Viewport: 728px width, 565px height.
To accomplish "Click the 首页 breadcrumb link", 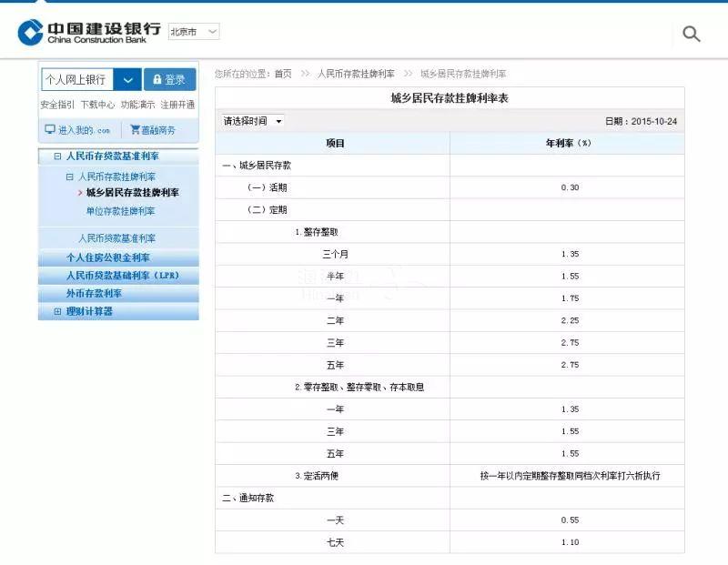I will point(283,74).
